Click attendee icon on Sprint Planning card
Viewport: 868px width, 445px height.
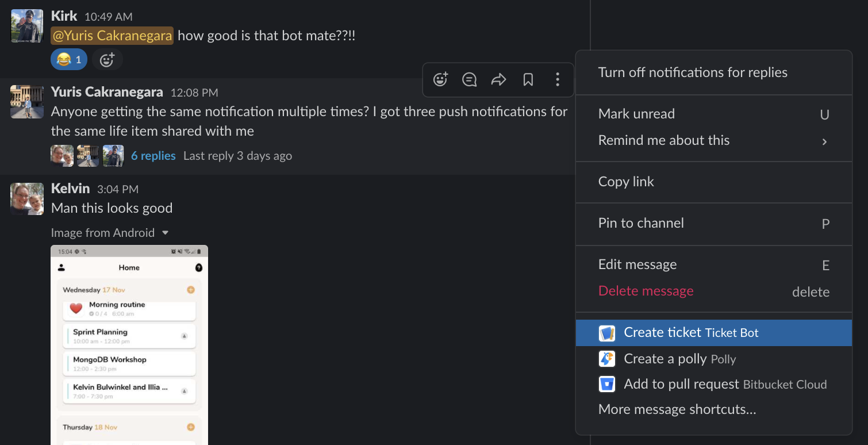click(185, 336)
